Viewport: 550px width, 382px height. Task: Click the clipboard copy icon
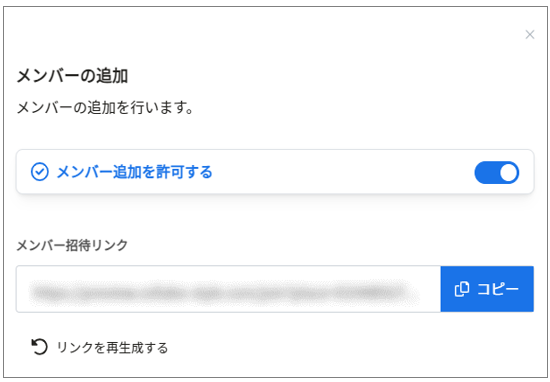(x=462, y=289)
